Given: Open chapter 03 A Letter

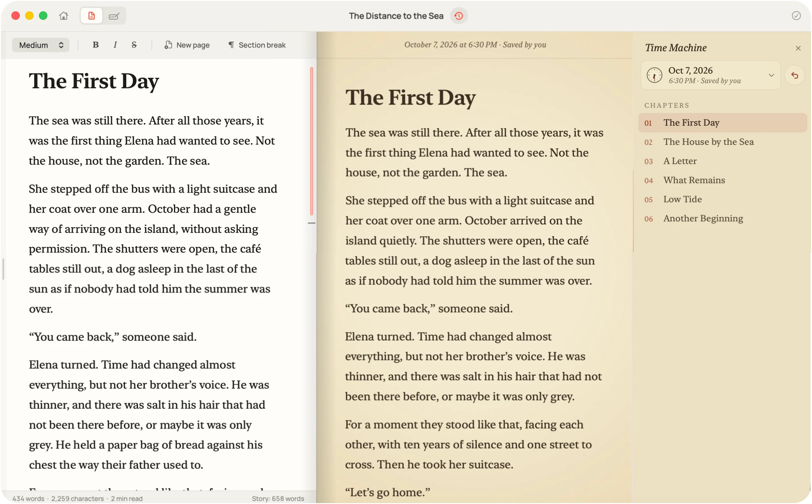Looking at the screenshot, I should point(722,161).
